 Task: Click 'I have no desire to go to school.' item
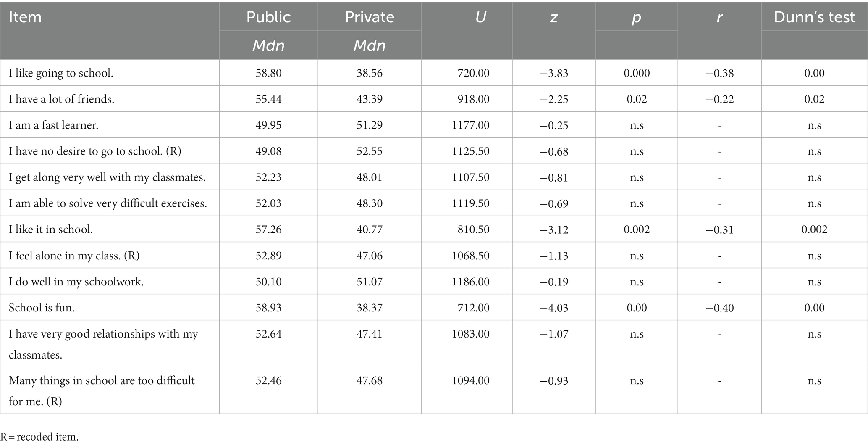[x=95, y=151]
